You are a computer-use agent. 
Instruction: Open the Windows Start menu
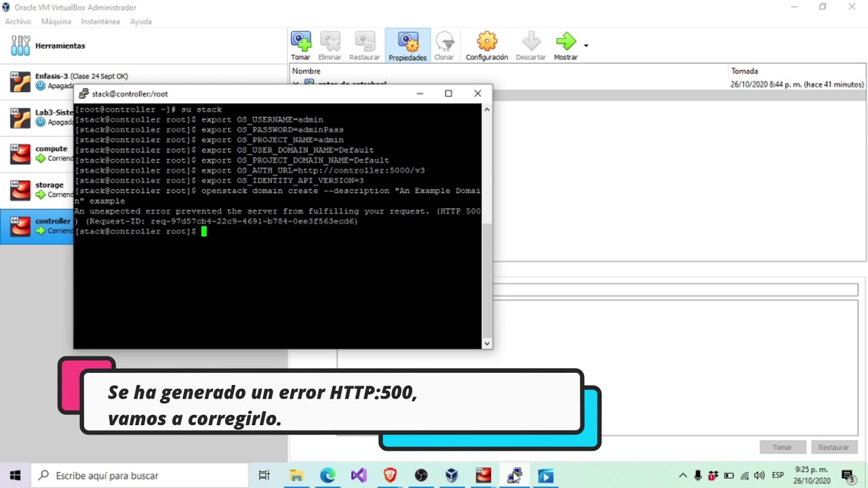pyautogui.click(x=16, y=475)
